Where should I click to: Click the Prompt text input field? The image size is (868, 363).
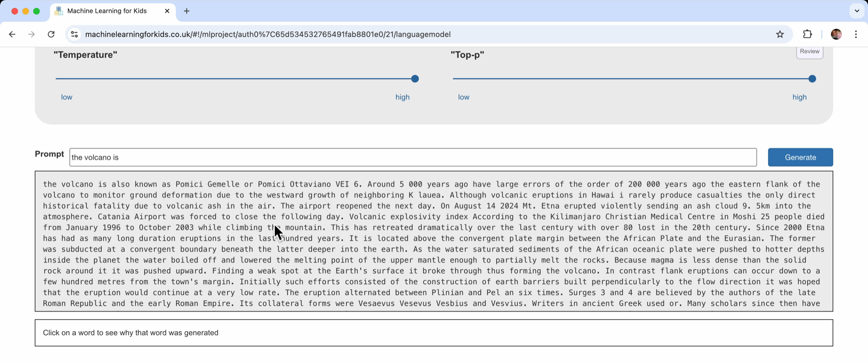tap(413, 158)
